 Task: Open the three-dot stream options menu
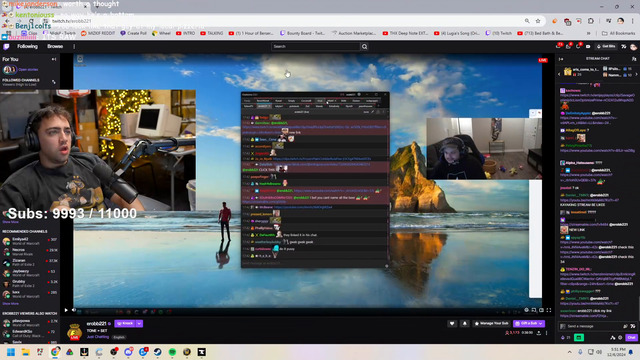tap(547, 333)
